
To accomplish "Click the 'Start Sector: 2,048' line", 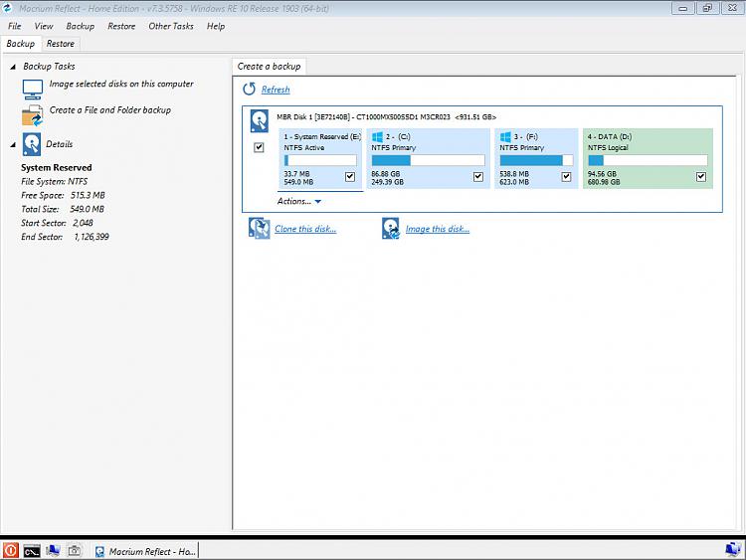I will (x=57, y=223).
